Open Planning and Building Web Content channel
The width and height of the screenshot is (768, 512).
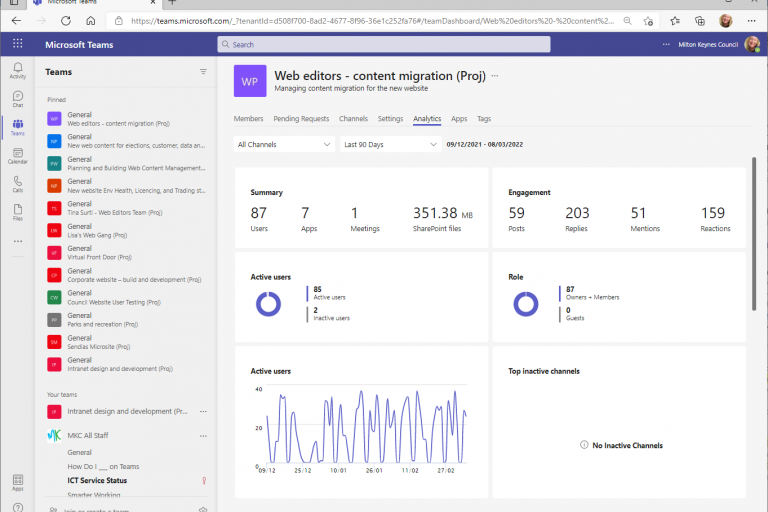pyautogui.click(x=126, y=164)
